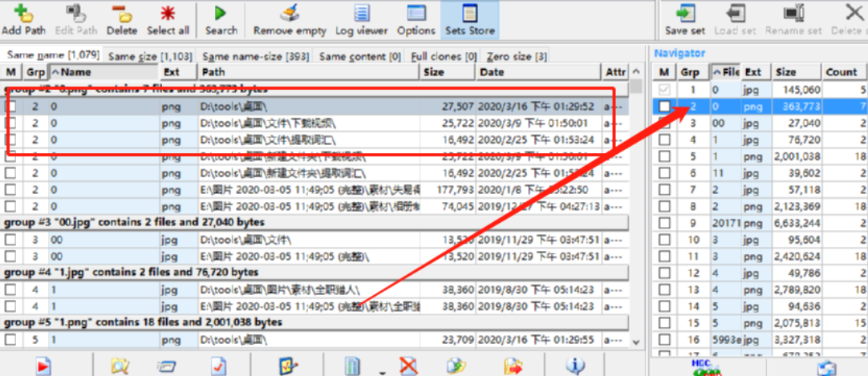Screen dimensions: 868x376
Task: Tick checkbox for 00.jpg in D:\tools\桌面\文件\
Action: click(10, 240)
